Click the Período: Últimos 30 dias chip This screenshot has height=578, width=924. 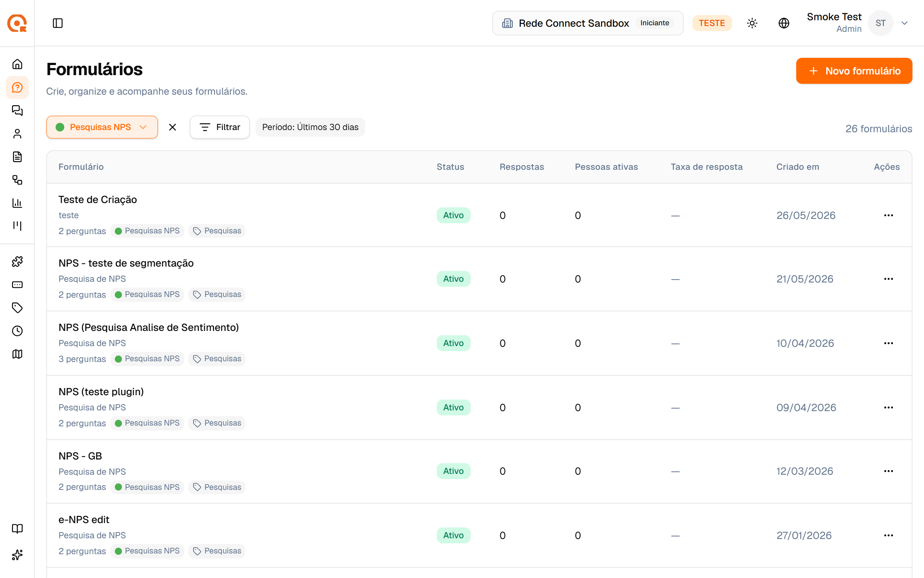tap(310, 127)
